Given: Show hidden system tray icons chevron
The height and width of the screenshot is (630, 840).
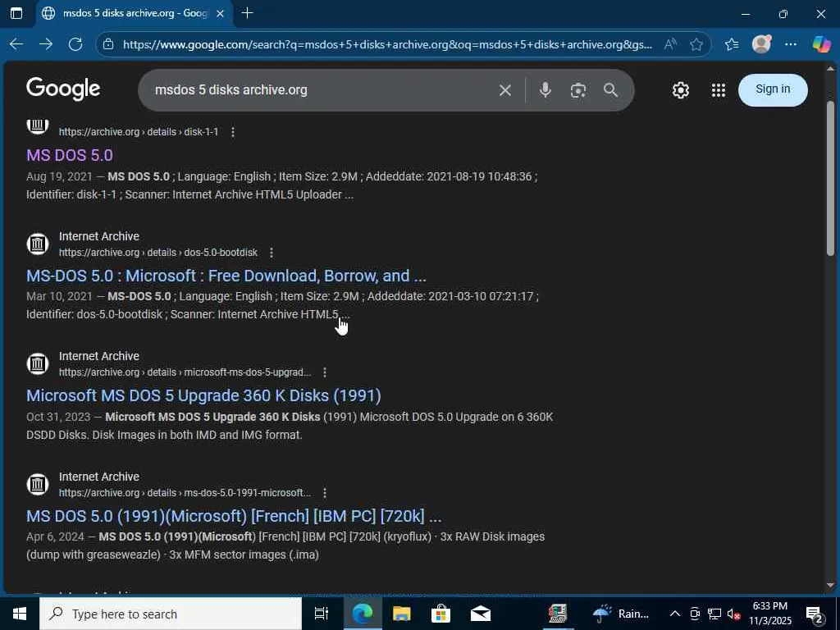Looking at the screenshot, I should [675, 614].
